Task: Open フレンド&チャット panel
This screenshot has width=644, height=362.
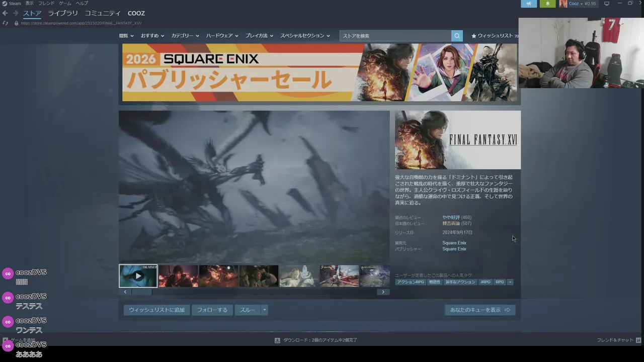Action: pyautogui.click(x=619, y=340)
